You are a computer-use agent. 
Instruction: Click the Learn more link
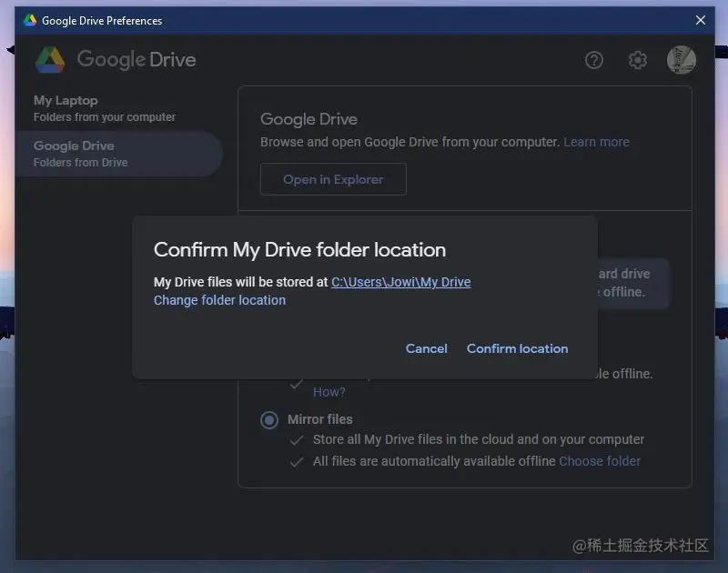(596, 142)
